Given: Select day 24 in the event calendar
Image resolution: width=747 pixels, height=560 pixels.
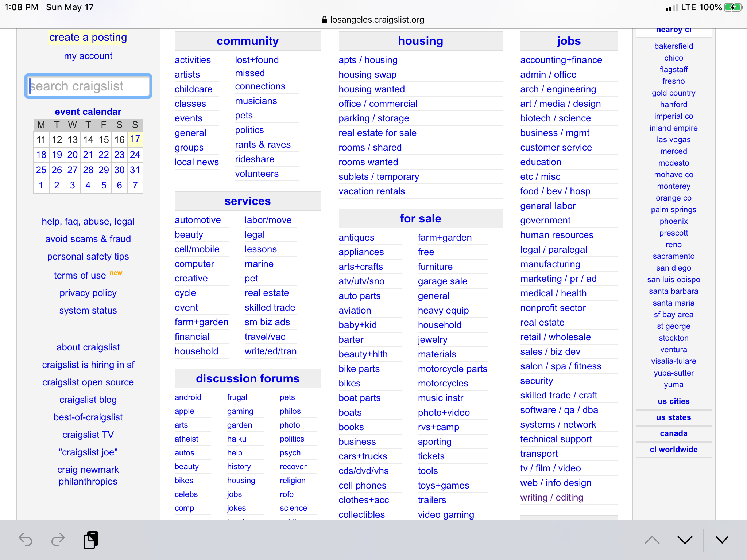Looking at the screenshot, I should click(135, 155).
